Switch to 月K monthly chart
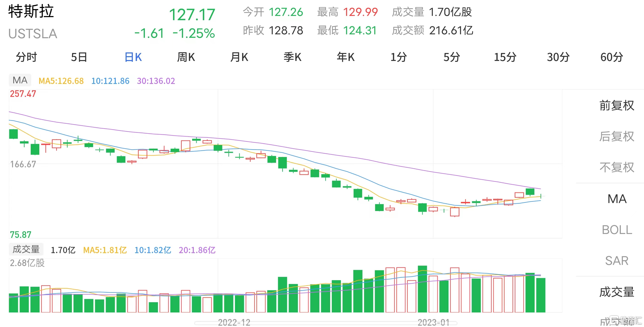 point(239,57)
